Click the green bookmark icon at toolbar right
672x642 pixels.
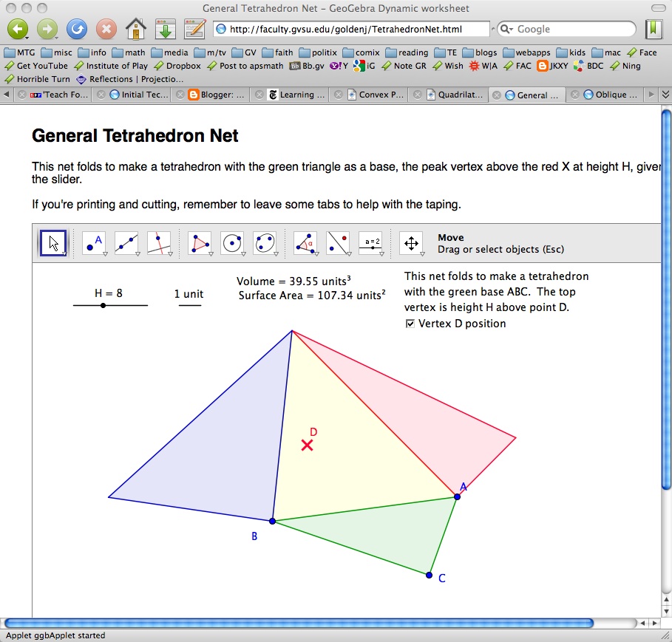click(653, 29)
